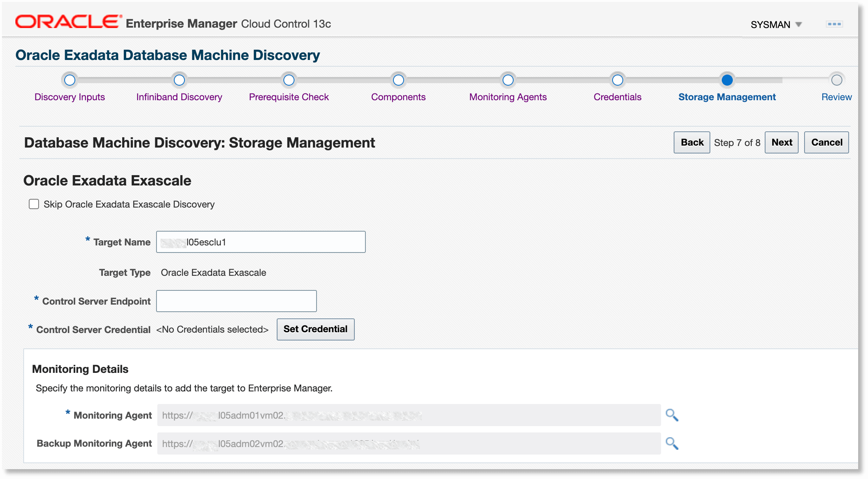This screenshot has width=868, height=479.
Task: Click inside the Target Name field
Action: (260, 241)
